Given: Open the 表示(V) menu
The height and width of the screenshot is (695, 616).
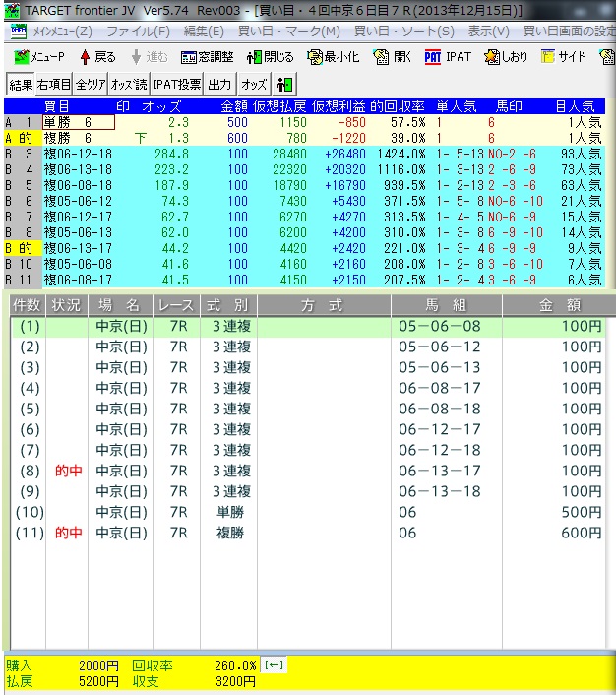Looking at the screenshot, I should pyautogui.click(x=489, y=32).
